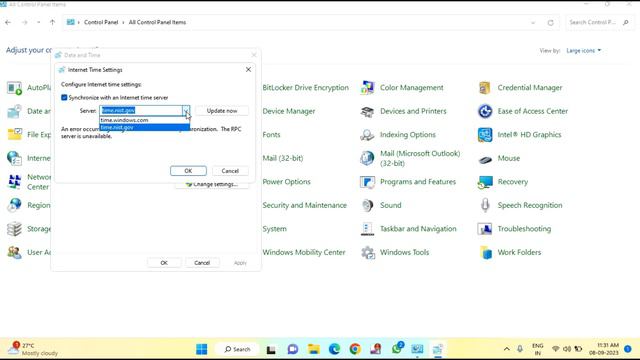Screen dimensions: 640x360
Task: Open the weather widget showing 27°C
Action: 33,349
